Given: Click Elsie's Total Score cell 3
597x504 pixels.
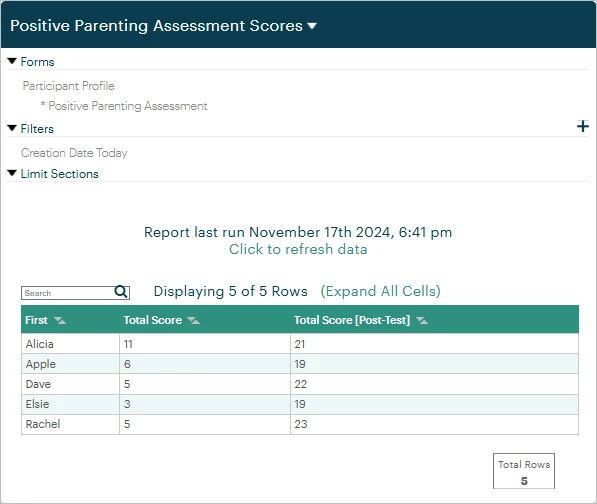Looking at the screenshot, I should tap(205, 404).
